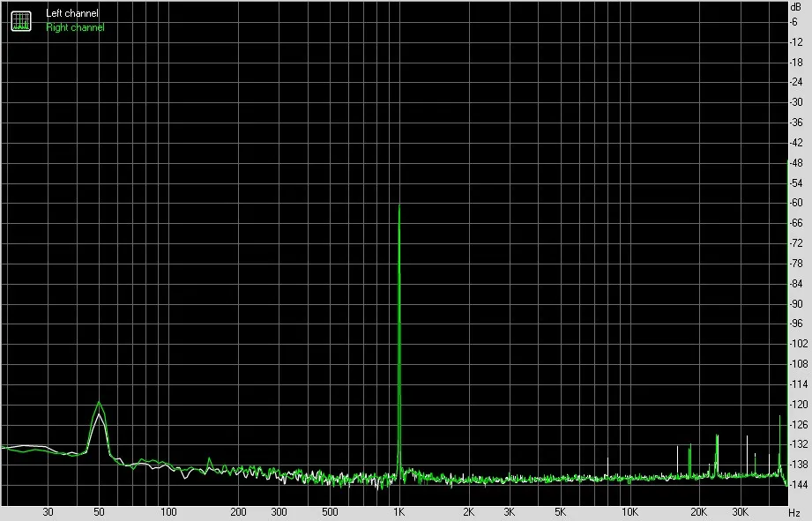Click the 300 frequency axis label
This screenshot has height=521, width=812.
coord(279,512)
